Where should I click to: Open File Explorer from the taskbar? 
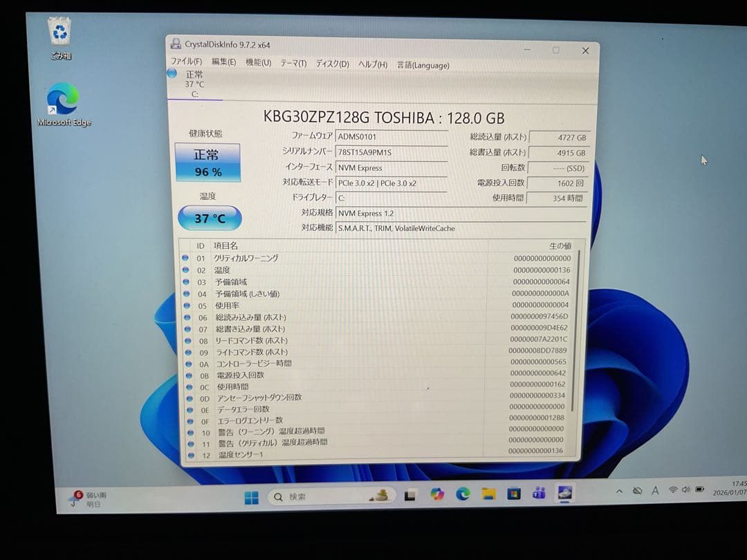tap(488, 494)
